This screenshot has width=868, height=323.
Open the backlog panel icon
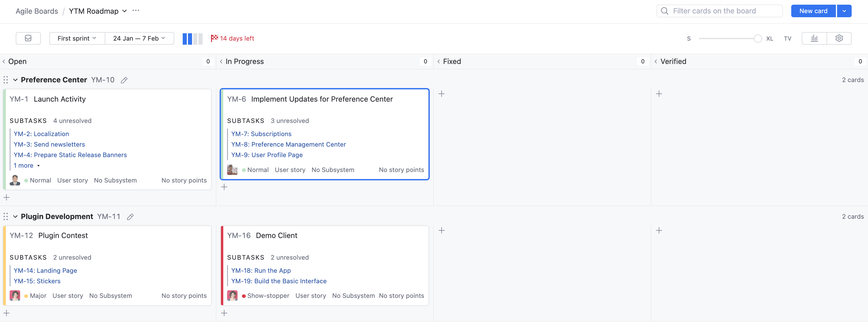tap(28, 38)
